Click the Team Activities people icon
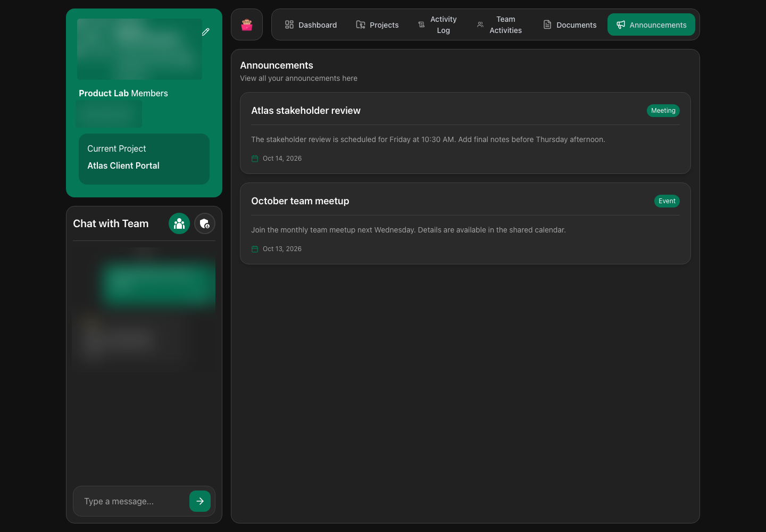The height and width of the screenshot is (532, 766). click(x=480, y=24)
